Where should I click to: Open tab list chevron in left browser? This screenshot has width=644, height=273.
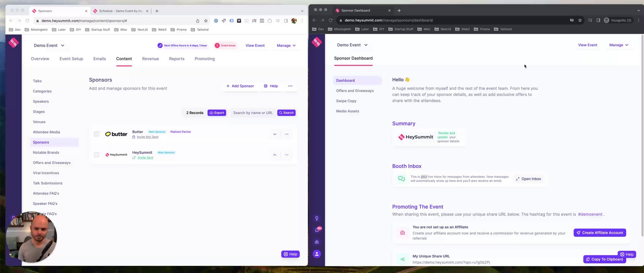point(302,11)
